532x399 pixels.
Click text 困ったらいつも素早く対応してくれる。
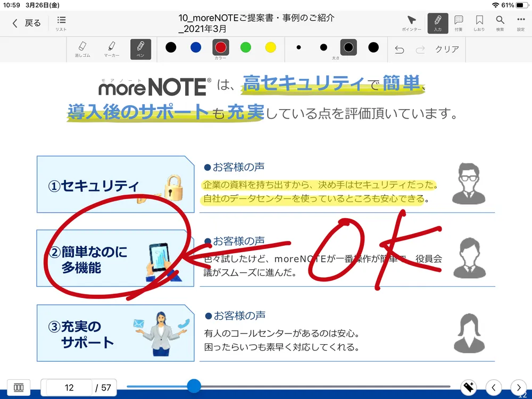(281, 347)
